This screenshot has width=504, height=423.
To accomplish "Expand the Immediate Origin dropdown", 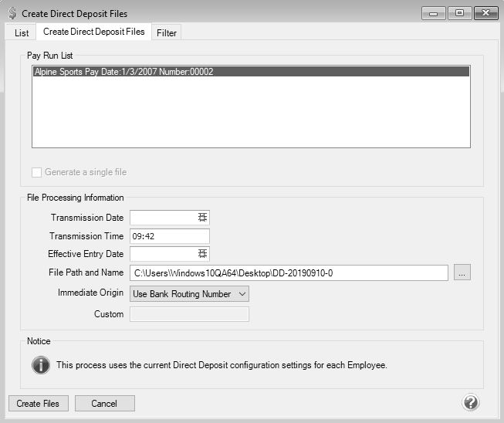I will tap(241, 293).
